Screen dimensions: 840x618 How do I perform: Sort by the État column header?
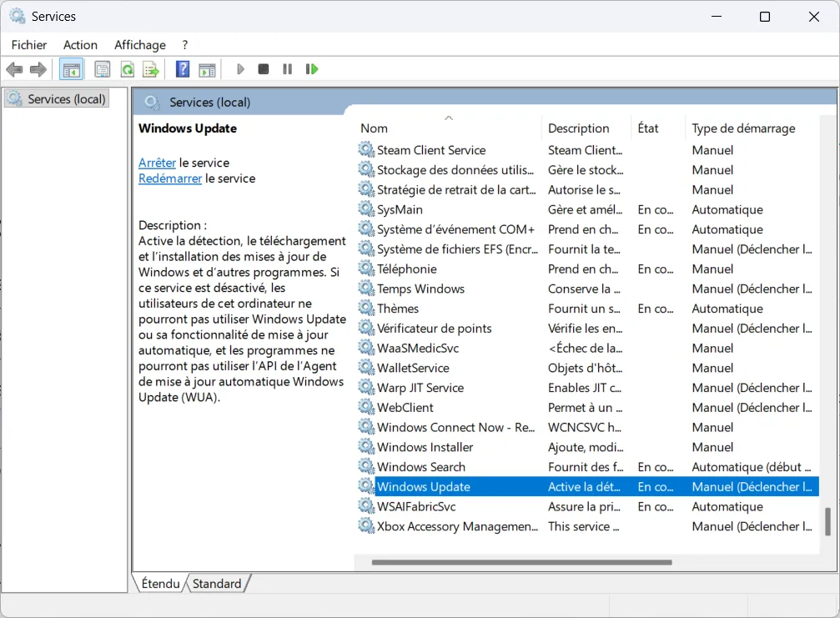click(x=646, y=128)
